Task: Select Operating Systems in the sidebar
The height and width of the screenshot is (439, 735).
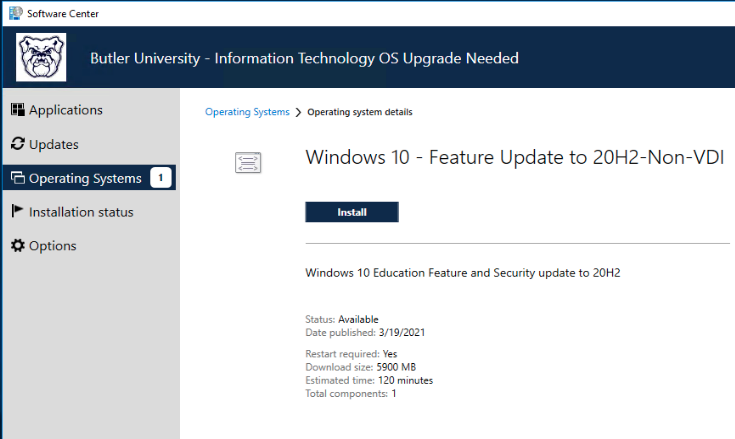Action: click(x=89, y=178)
